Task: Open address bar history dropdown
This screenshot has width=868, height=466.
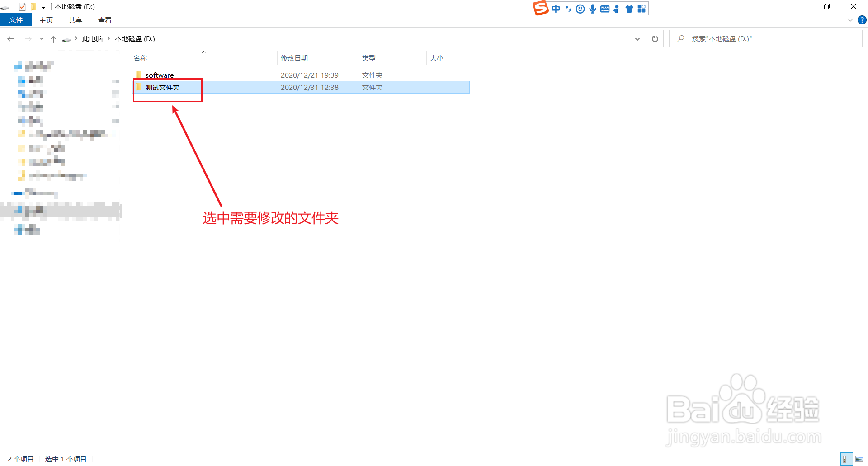Action: point(637,39)
